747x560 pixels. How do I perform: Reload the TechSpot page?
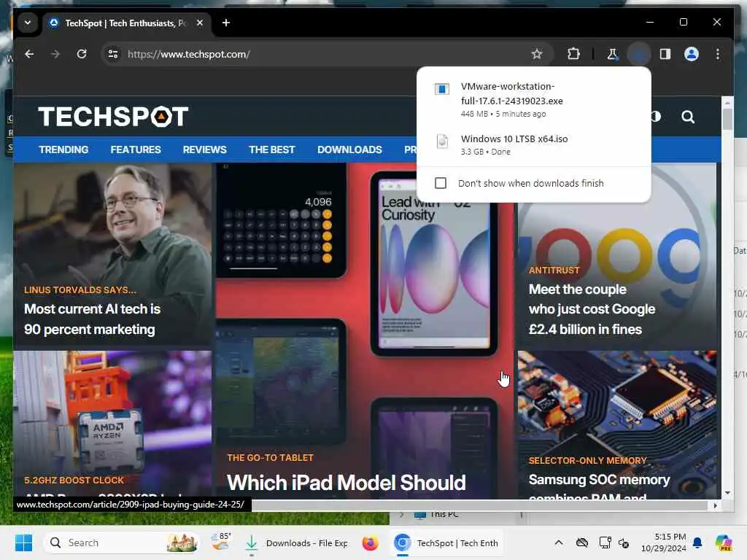point(82,54)
